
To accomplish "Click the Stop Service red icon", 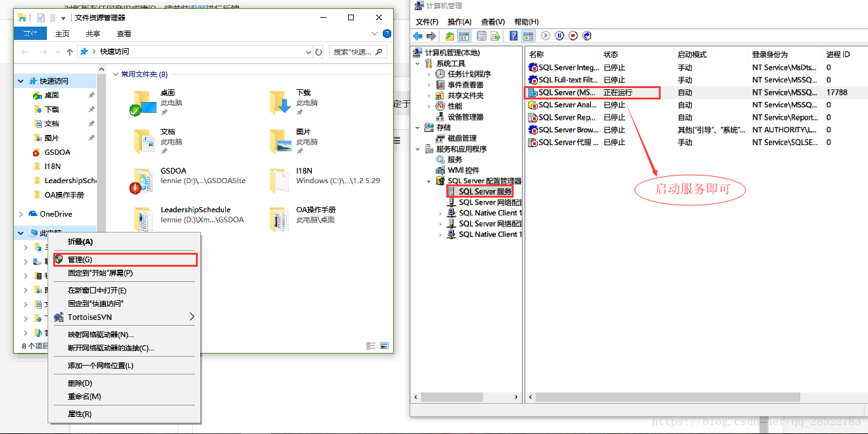I will (x=573, y=36).
